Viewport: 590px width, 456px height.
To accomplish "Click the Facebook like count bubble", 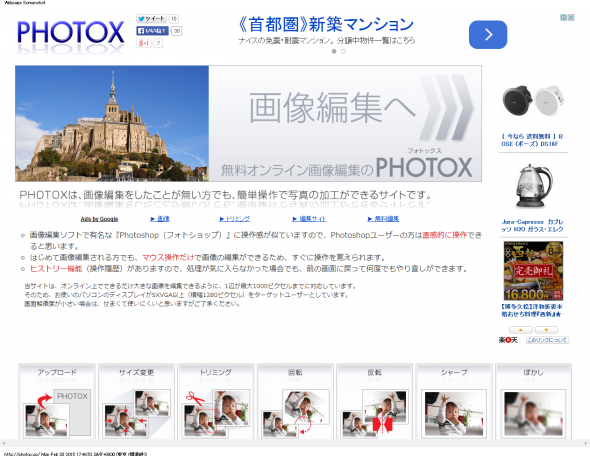I will [x=176, y=31].
